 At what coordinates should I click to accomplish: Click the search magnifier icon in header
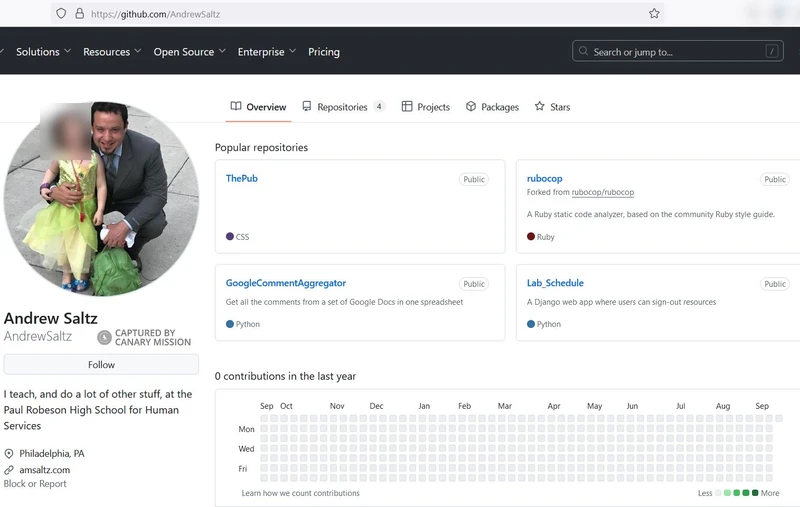(x=584, y=52)
